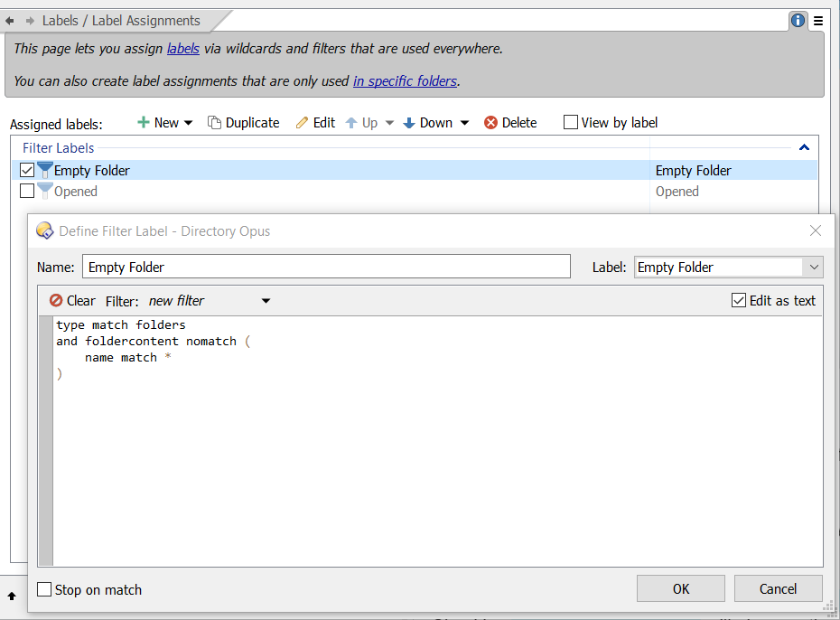This screenshot has height=620, width=840.
Task: Go back using the left arrow
Action: 10,21
